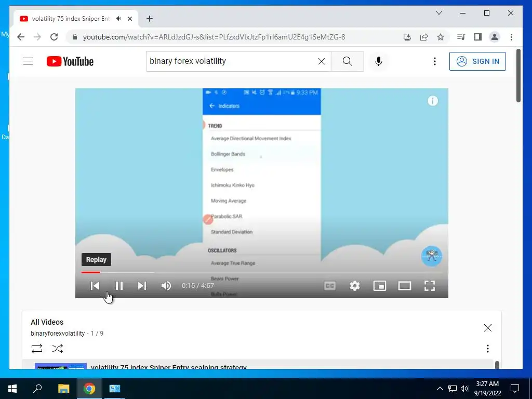Select the first playlist video thumbnail
532x399 pixels.
(61, 366)
